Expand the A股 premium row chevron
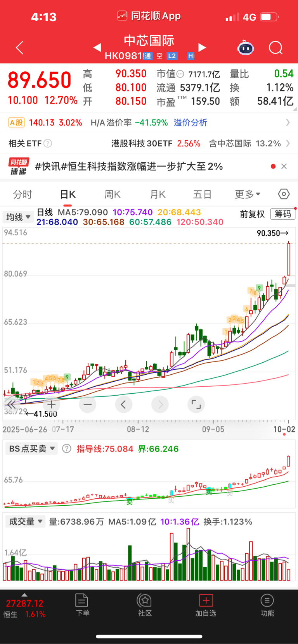This screenshot has width=298, height=644. coord(288,122)
